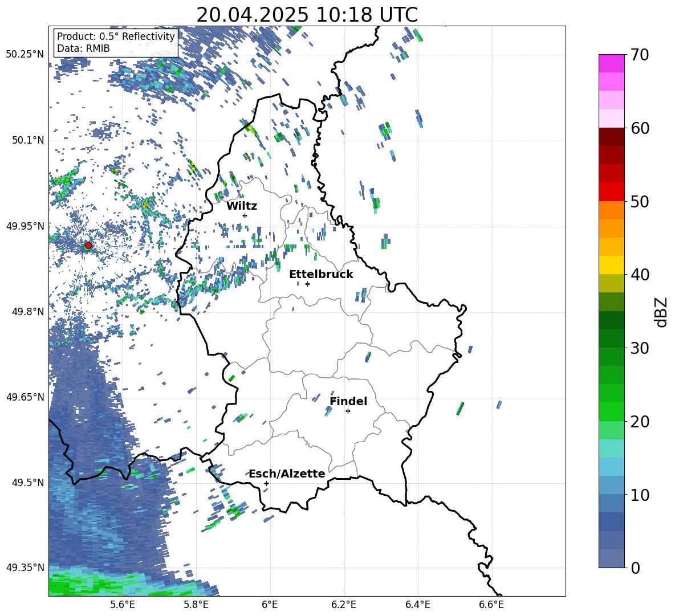Click the 0 tick on colorbar
Image resolution: width=675 pixels, height=616 pixels.
click(635, 568)
